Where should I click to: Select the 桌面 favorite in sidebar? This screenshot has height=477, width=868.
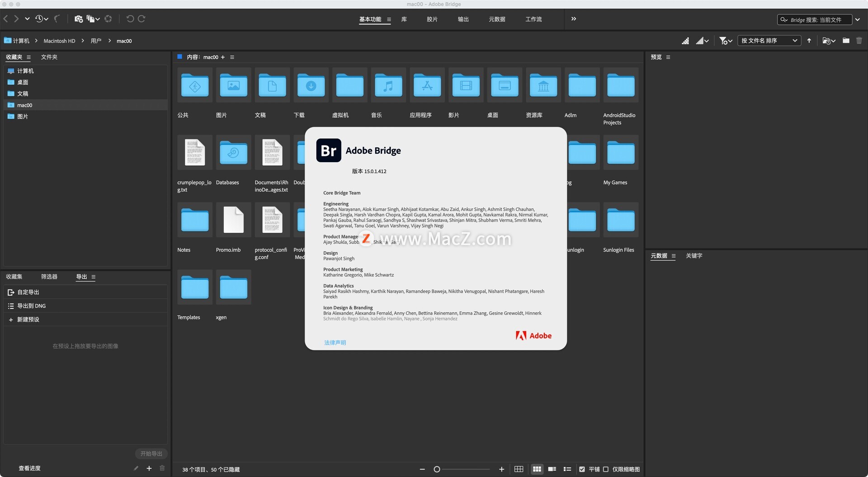[x=85, y=82]
